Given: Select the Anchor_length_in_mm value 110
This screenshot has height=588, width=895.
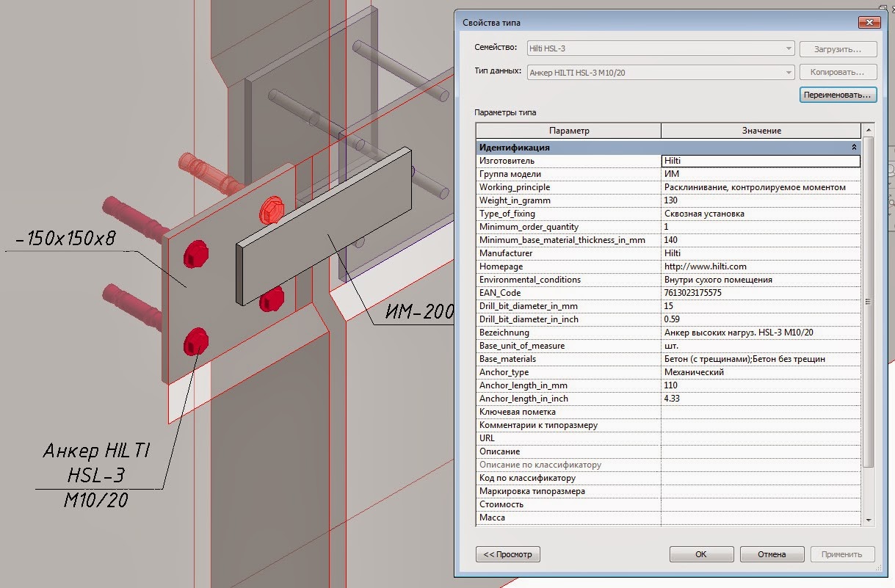Looking at the screenshot, I should coord(761,385).
